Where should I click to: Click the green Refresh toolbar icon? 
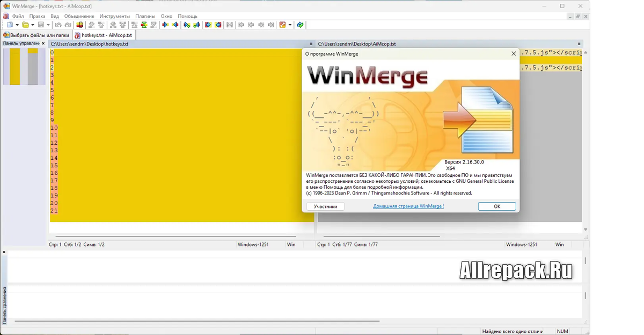(x=300, y=25)
